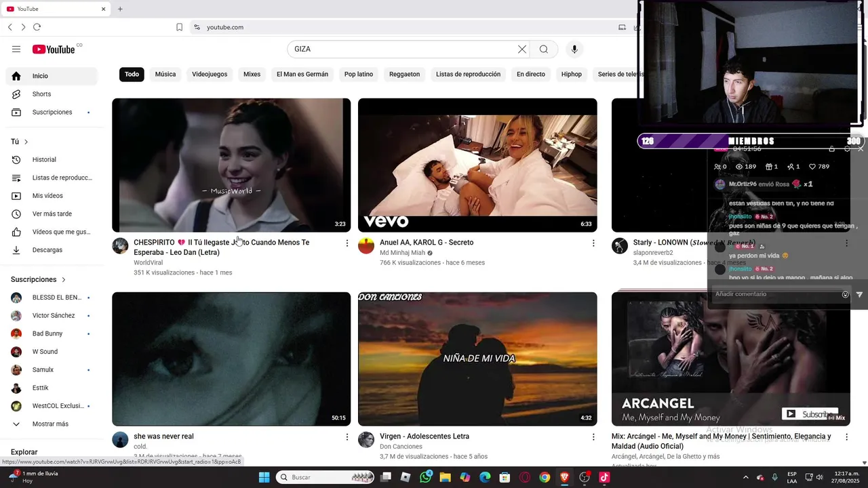This screenshot has width=868, height=488.
Task: Open Don Canciones channel link
Action: pos(401,447)
